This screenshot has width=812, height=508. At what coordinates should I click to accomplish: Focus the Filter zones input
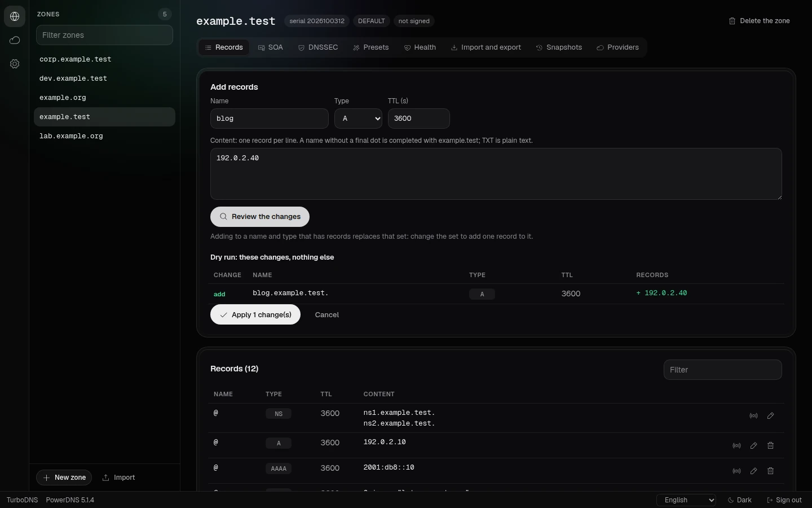pyautogui.click(x=104, y=35)
